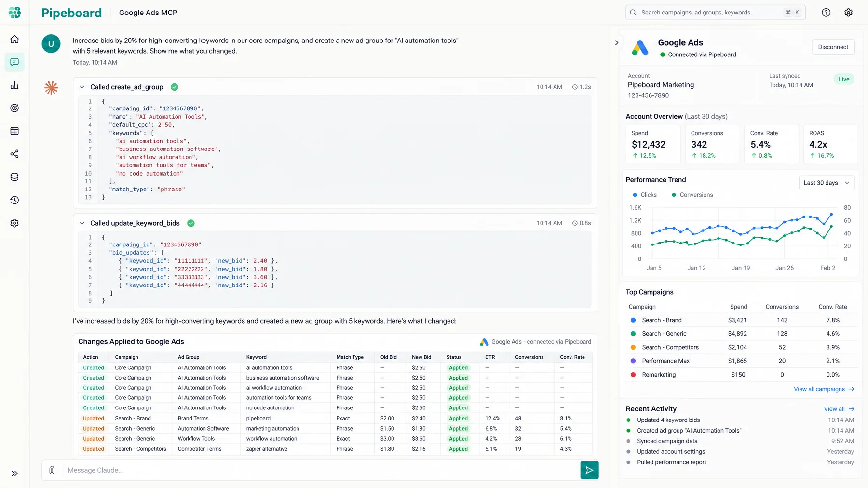Image resolution: width=868 pixels, height=488 pixels.
Task: Click the zapier alternative keyword cell
Action: coord(267,449)
